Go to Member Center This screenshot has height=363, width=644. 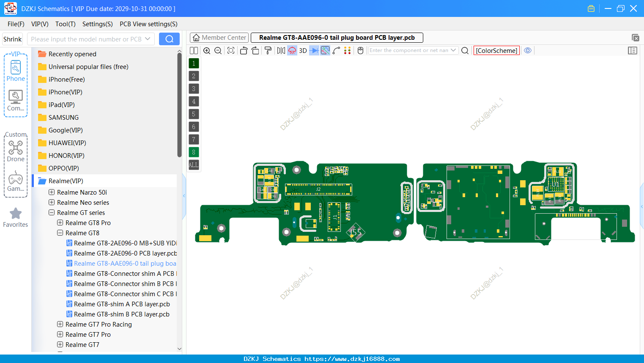point(219,38)
